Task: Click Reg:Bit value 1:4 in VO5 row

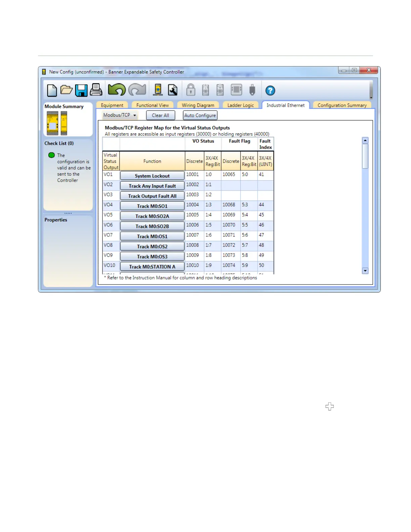Action: [x=209, y=215]
